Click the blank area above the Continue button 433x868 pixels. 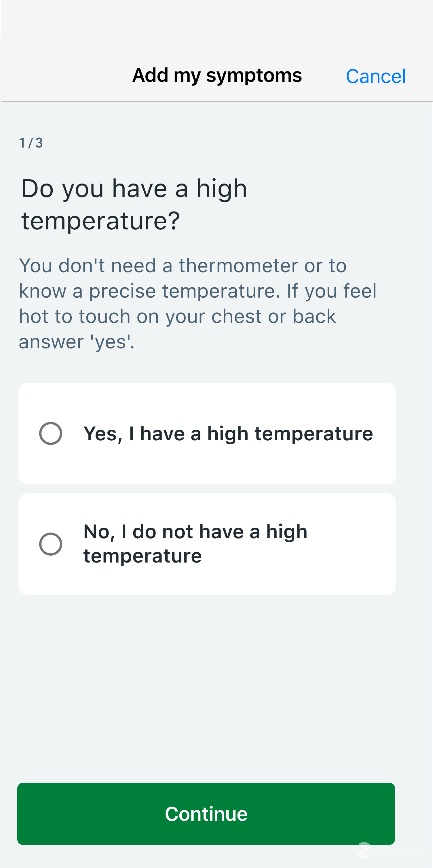point(207,691)
